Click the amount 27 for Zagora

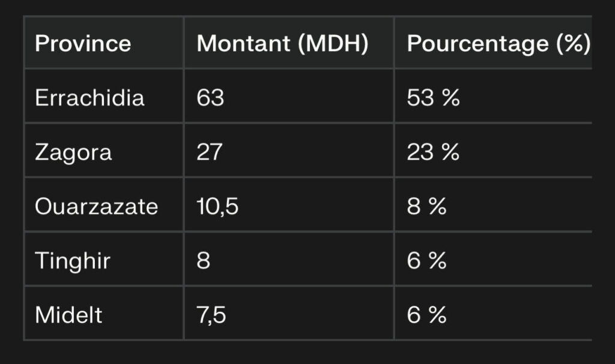point(210,152)
